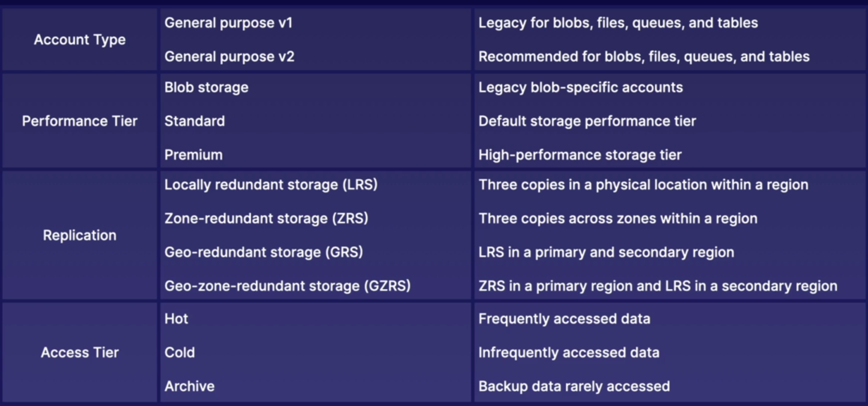Click 'High-performance storage tier' description
The width and height of the screenshot is (868, 406).
(x=580, y=154)
